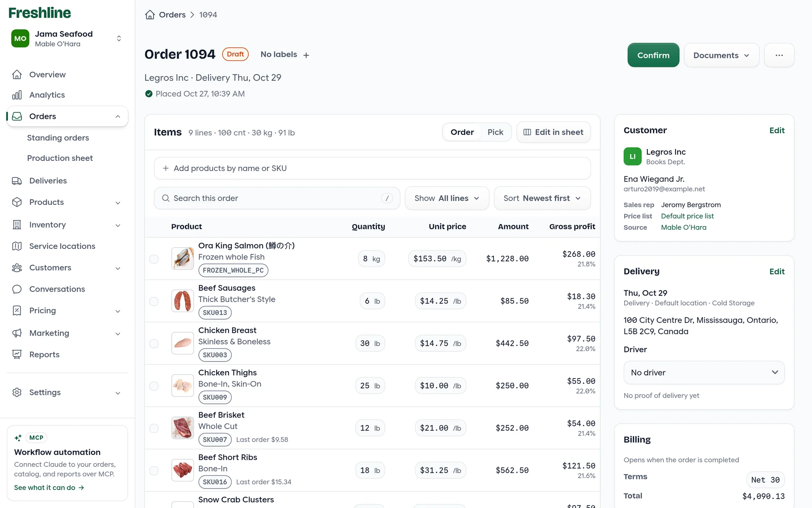Click the Conversations chat bubble icon
This screenshot has width=812, height=508.
(17, 289)
